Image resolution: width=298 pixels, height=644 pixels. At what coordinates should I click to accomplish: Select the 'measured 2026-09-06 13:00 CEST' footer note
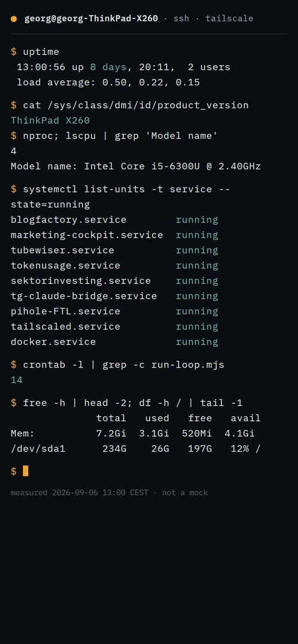79,492
